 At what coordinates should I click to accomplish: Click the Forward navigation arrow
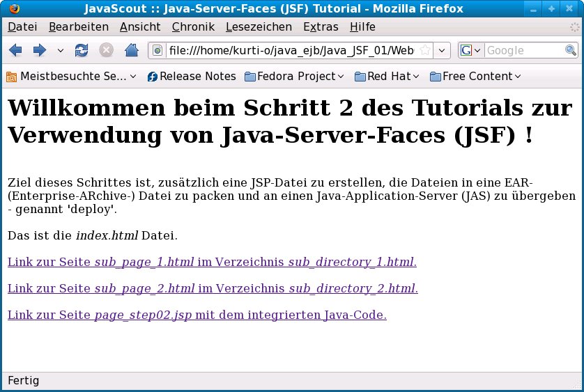(x=40, y=50)
